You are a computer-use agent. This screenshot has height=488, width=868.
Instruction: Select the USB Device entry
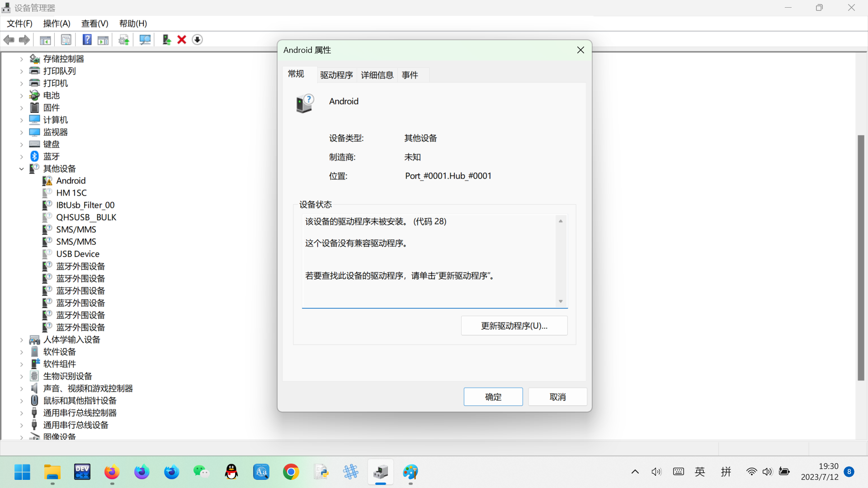tap(78, 254)
